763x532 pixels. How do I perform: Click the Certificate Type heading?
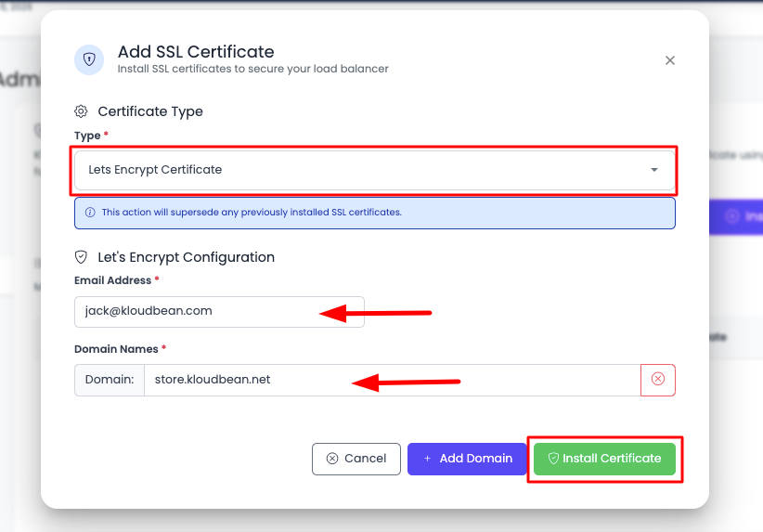pyautogui.click(x=150, y=111)
